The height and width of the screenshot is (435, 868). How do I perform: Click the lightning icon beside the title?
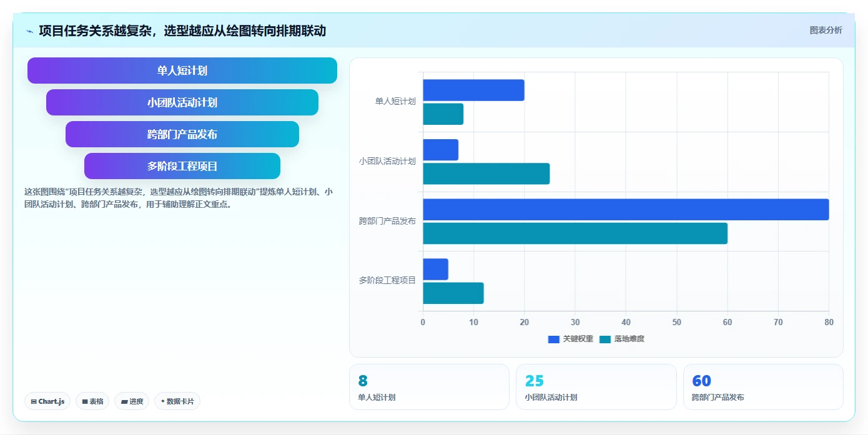30,31
